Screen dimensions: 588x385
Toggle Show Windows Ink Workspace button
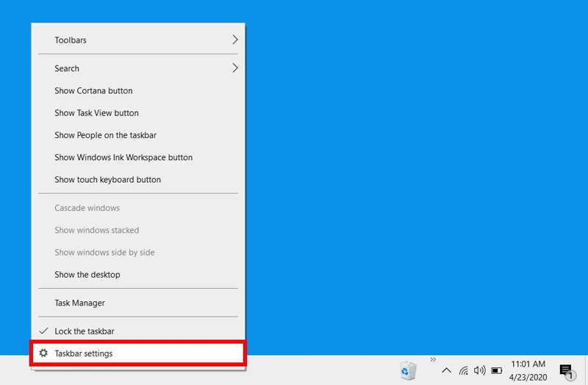pos(138,157)
